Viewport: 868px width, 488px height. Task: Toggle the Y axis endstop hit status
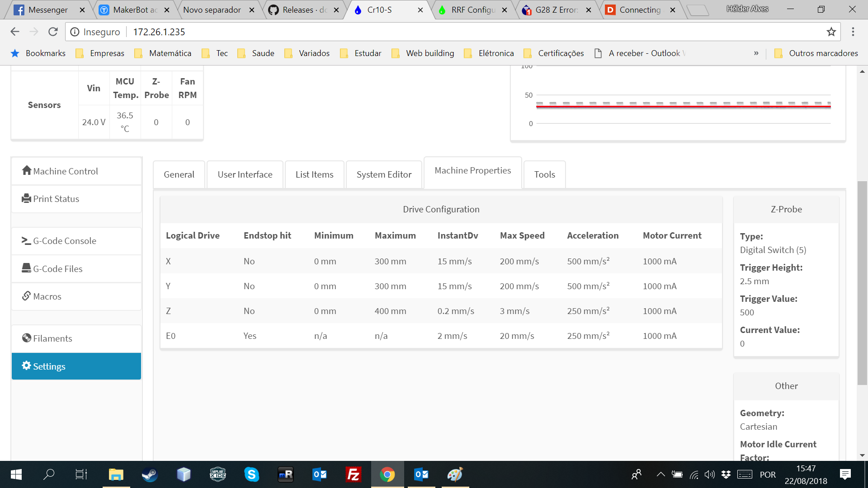[249, 286]
